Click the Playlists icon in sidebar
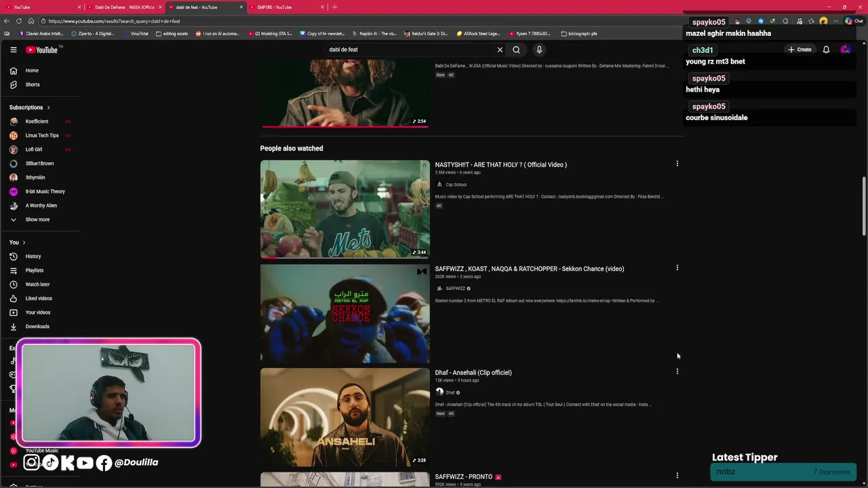868x488 pixels. [x=14, y=270]
